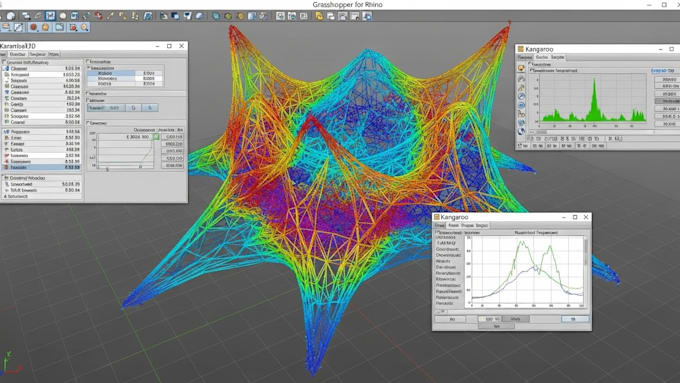Open the second tab in lower Kangaroo window
The image size is (680, 383).
pos(454,226)
